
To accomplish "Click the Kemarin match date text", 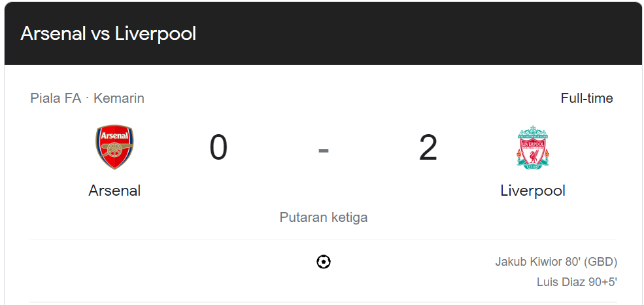I will 119,99.
